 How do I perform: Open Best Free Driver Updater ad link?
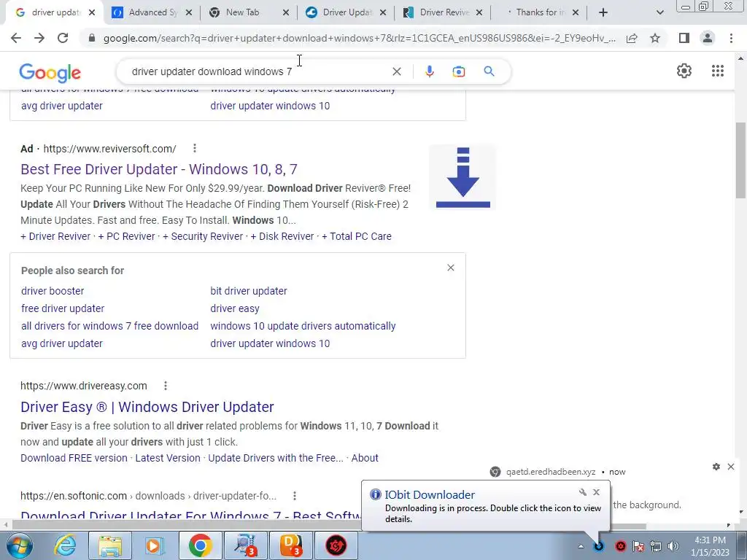[159, 169]
